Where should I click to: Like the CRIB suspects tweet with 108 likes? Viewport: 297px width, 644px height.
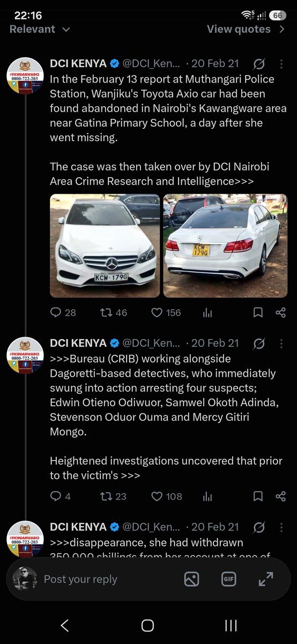coord(166,496)
